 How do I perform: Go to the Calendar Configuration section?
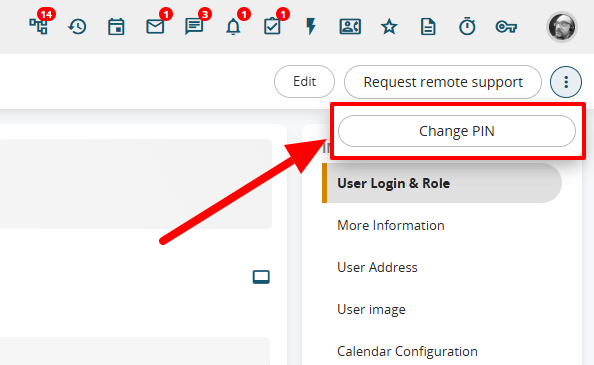(407, 351)
